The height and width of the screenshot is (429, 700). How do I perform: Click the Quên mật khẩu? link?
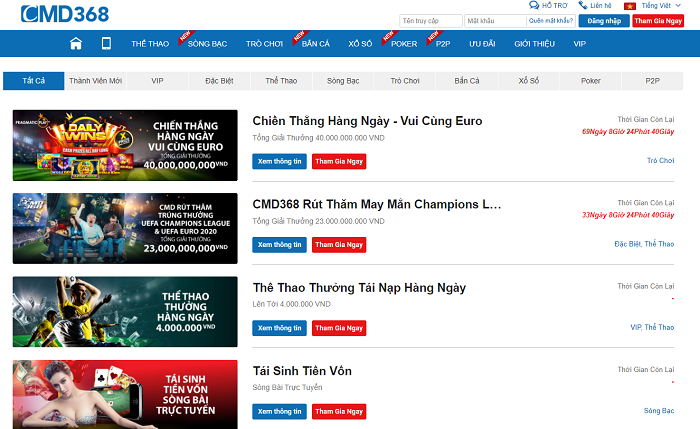point(551,20)
